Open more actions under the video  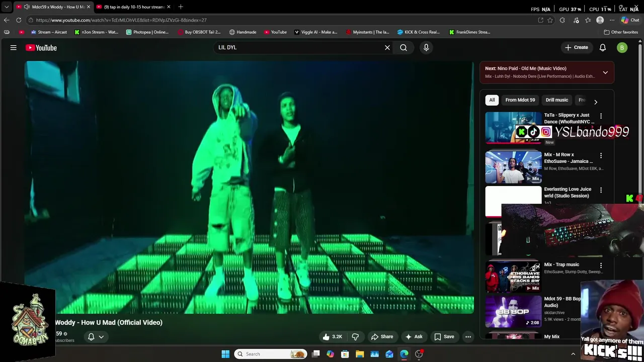pyautogui.click(x=468, y=337)
